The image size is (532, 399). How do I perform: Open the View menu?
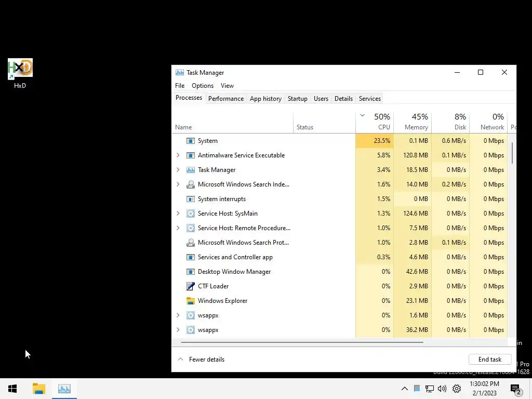click(228, 86)
